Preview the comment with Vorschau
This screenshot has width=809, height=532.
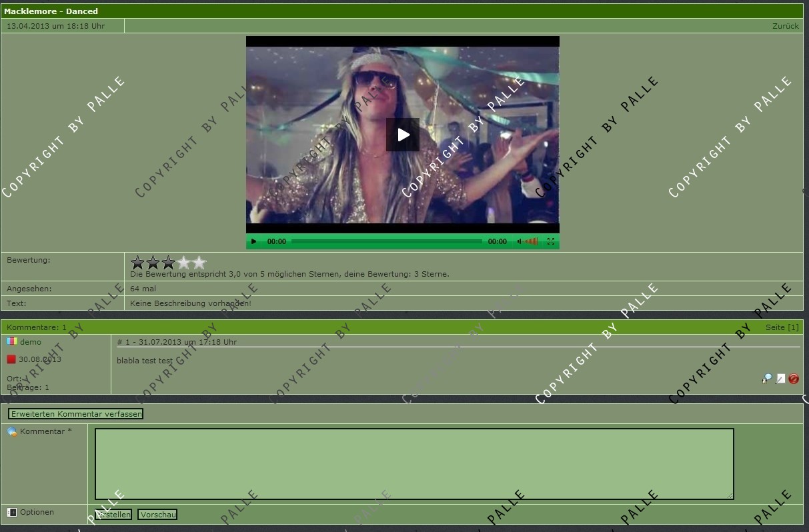tap(157, 515)
